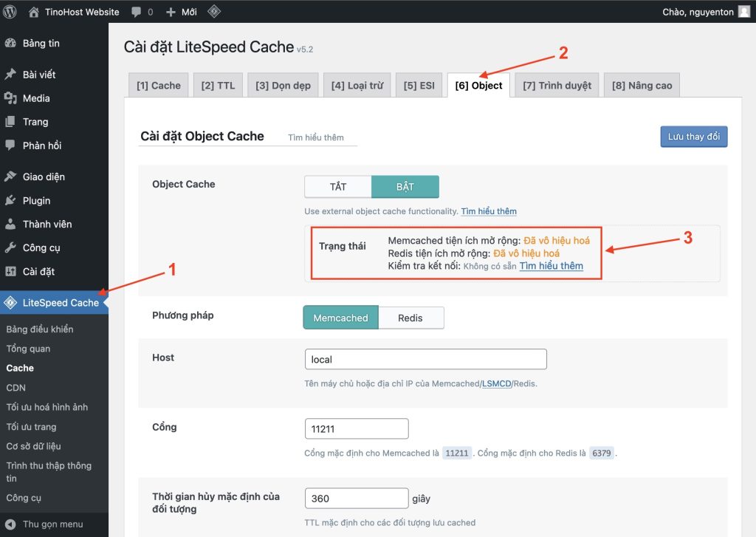Open Tối ưu hoá hình ảnh submenu
Screen dimensions: 756x537
(x=47, y=407)
